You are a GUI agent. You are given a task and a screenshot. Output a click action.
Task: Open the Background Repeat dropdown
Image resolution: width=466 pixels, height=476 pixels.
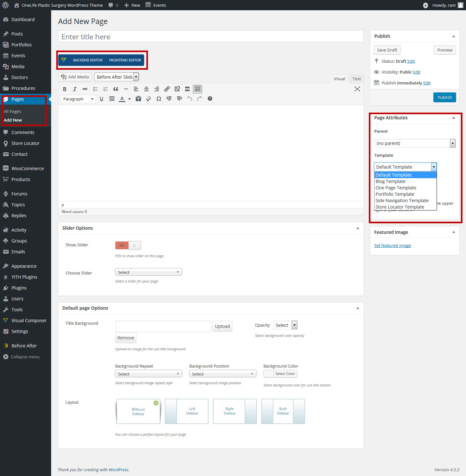click(x=148, y=373)
